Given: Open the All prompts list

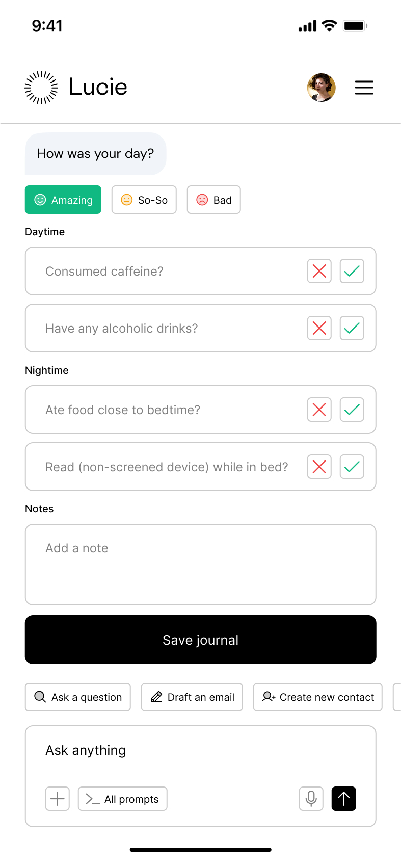Looking at the screenshot, I should pos(122,799).
